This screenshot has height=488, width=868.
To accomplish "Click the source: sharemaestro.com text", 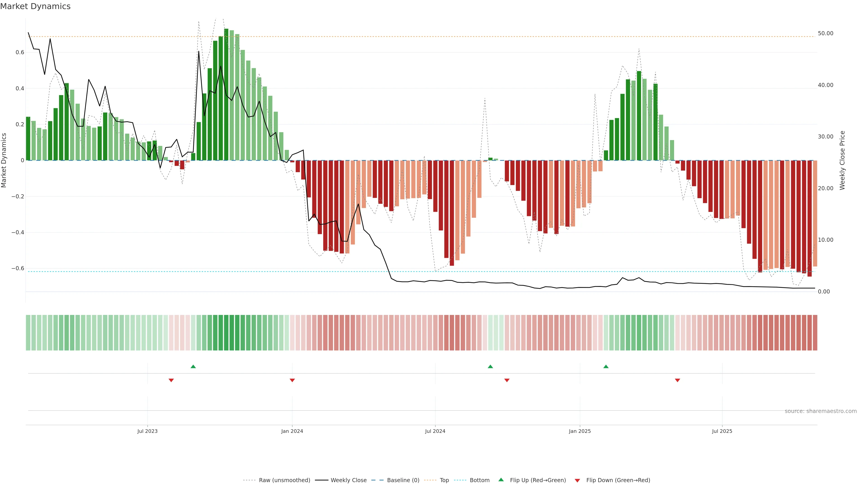I will 821,411.
